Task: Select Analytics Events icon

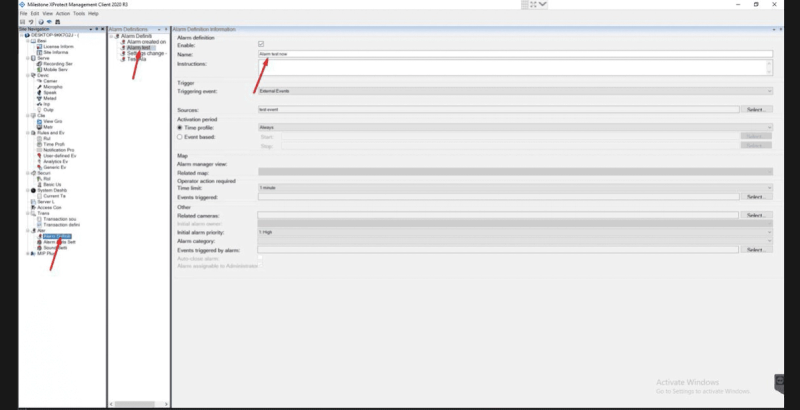Action: [x=39, y=161]
